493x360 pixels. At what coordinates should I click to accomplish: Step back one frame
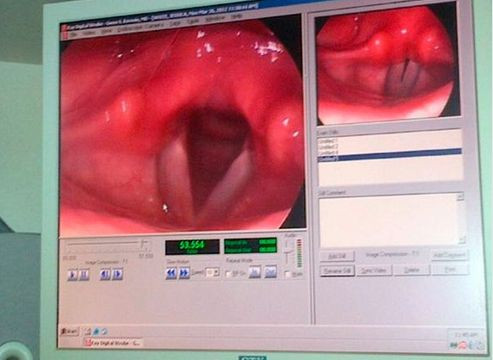coord(105,274)
